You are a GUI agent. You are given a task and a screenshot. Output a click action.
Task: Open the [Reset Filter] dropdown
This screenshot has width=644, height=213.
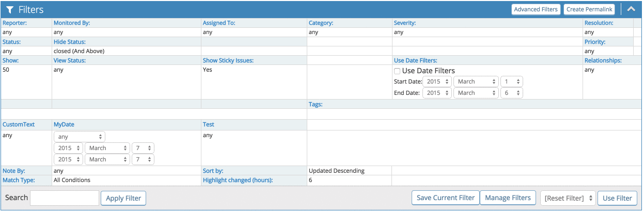pyautogui.click(x=568, y=198)
